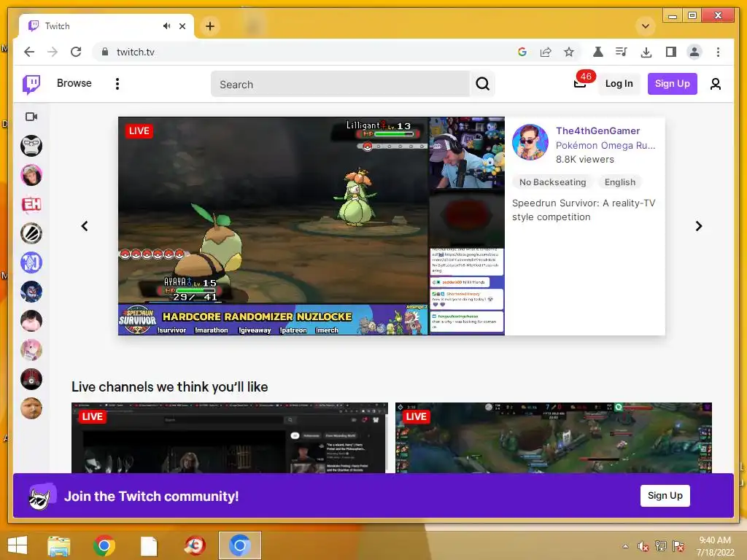Open the blue purple logo channel avatar
Image resolution: width=747 pixels, height=560 pixels.
(x=31, y=262)
